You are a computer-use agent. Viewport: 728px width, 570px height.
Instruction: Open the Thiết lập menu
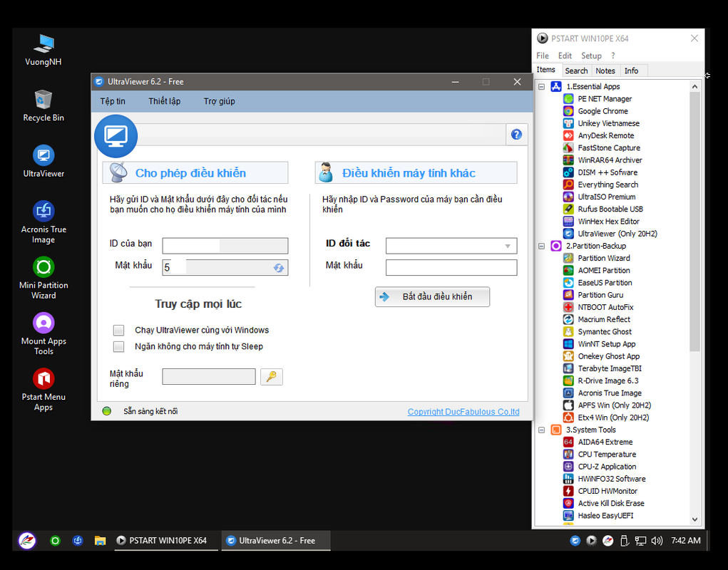click(165, 101)
